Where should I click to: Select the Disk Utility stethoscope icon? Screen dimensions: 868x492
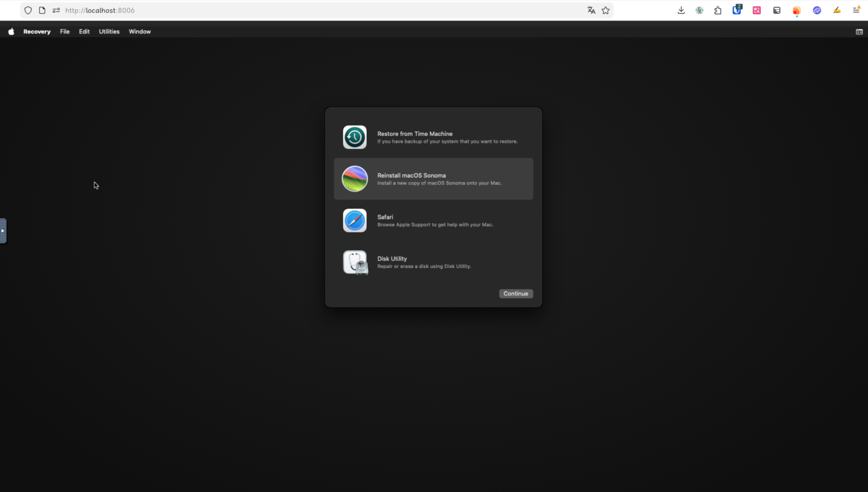355,262
